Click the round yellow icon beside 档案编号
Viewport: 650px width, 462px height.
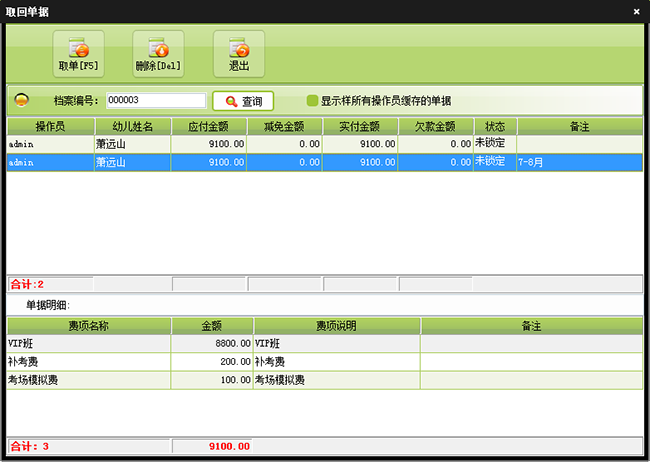pos(22,100)
